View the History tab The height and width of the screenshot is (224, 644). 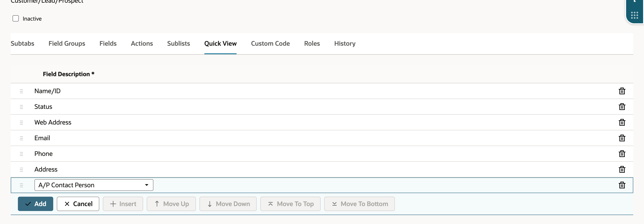pos(345,44)
